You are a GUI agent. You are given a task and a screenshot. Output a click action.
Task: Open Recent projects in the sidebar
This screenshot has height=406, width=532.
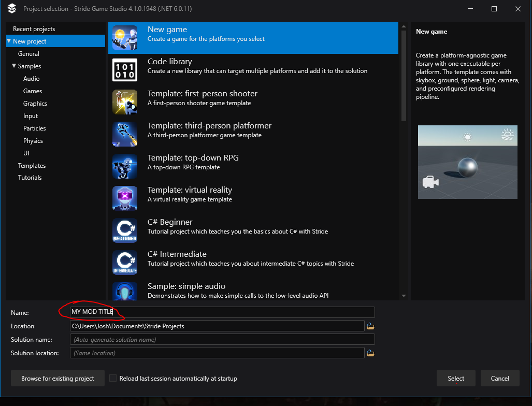(x=34, y=29)
